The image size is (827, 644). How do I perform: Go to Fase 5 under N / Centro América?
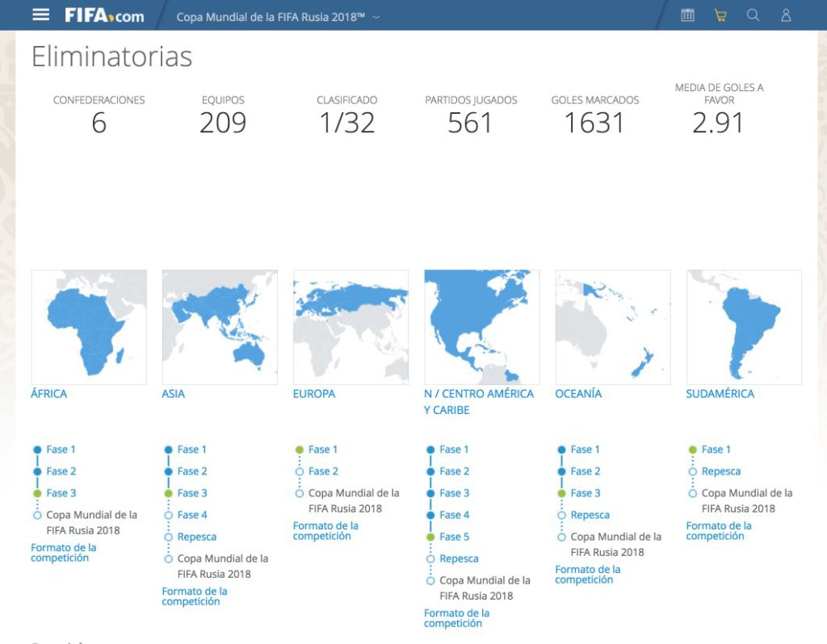point(454,537)
